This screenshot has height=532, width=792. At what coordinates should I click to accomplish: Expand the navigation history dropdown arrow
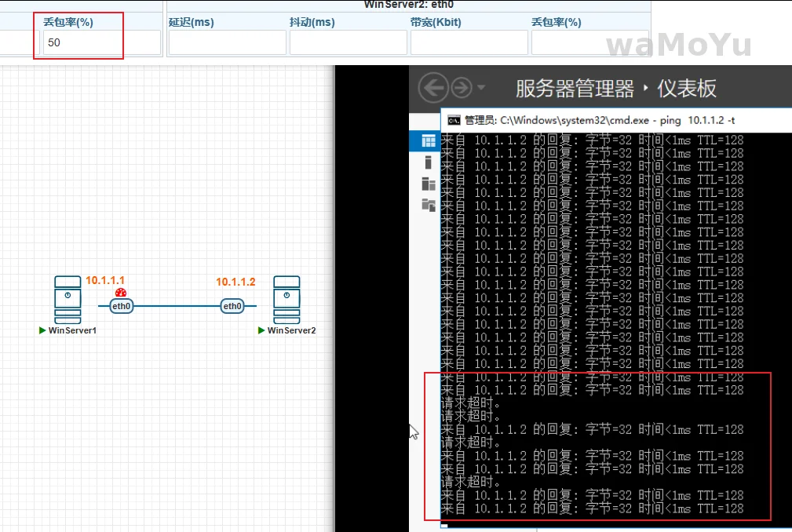(x=481, y=87)
